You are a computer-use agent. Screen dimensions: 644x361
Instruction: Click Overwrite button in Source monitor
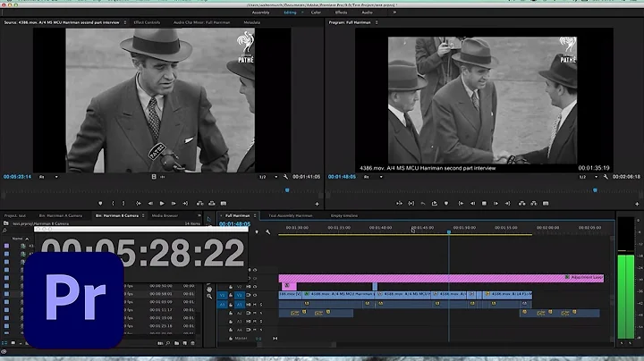click(212, 204)
